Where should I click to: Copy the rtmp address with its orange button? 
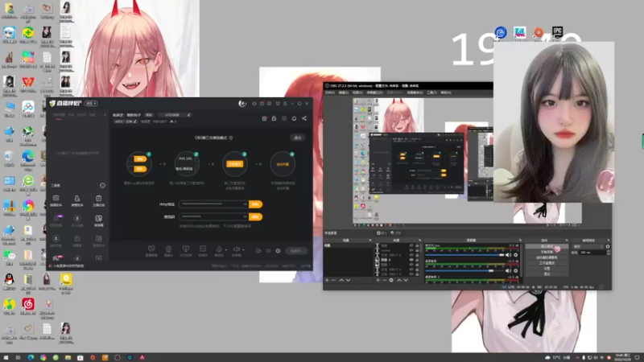[x=255, y=204]
